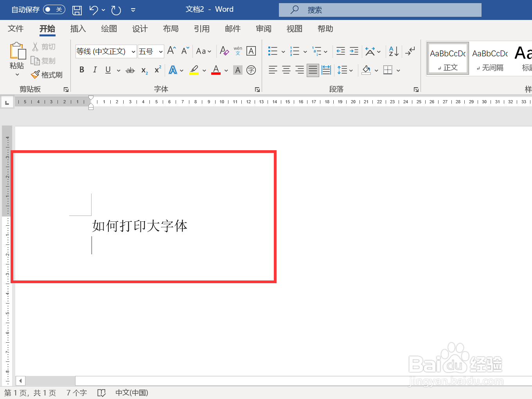Open Paragraph dialog launcher
The width and height of the screenshot is (532, 399).
tap(416, 90)
